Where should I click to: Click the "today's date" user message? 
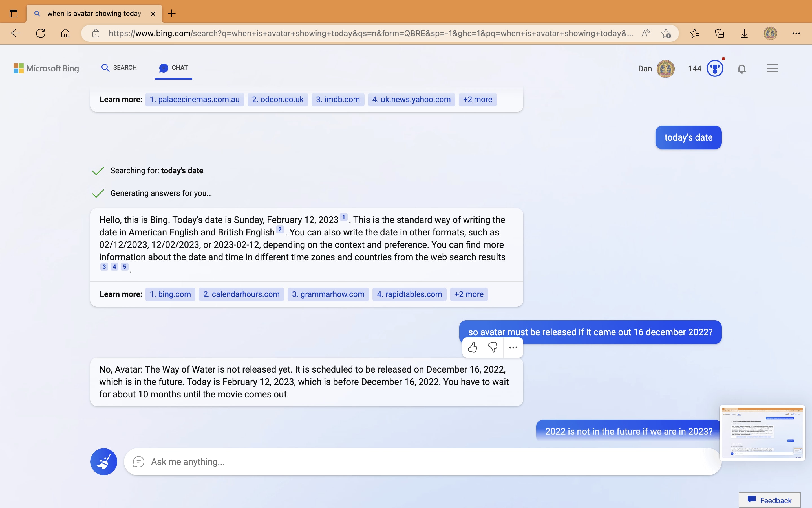[689, 137]
